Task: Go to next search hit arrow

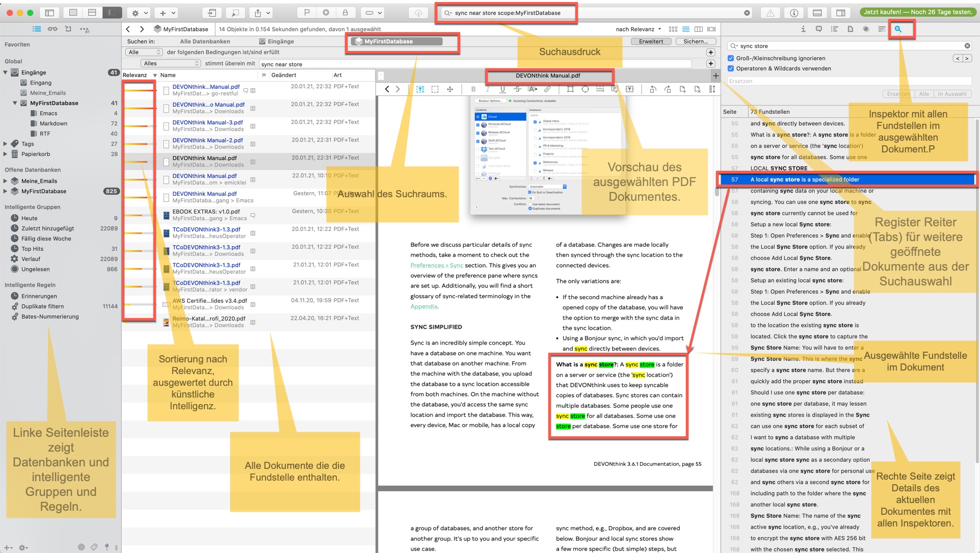Action: pyautogui.click(x=966, y=58)
